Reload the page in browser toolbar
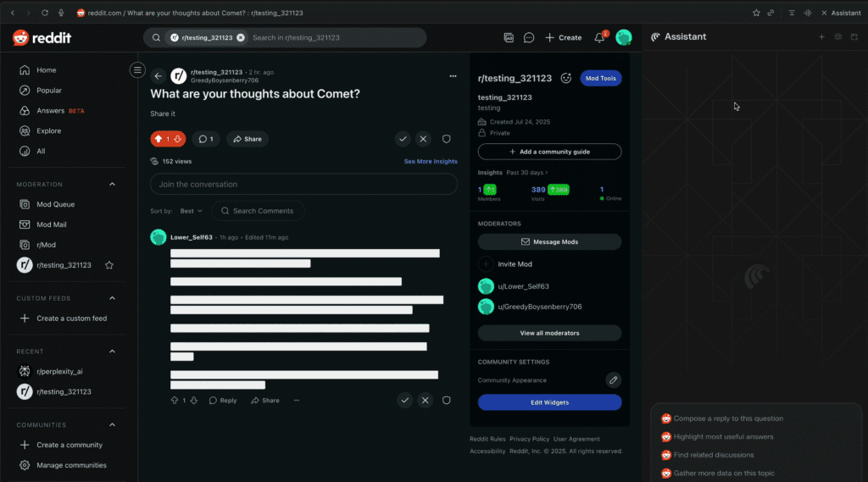This screenshot has height=482, width=868. [45, 13]
